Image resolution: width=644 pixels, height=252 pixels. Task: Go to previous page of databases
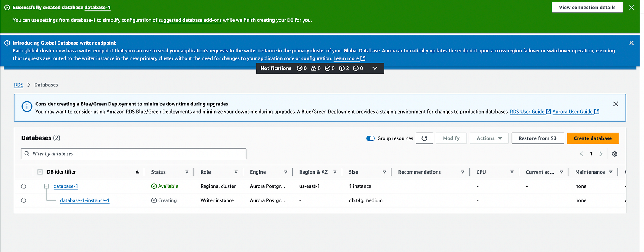[x=581, y=154]
